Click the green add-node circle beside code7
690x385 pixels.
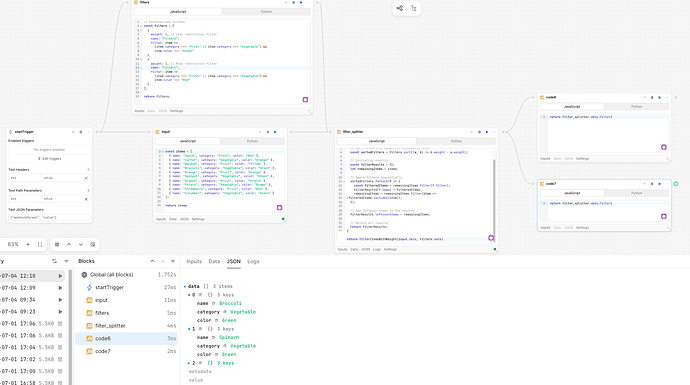(675, 184)
